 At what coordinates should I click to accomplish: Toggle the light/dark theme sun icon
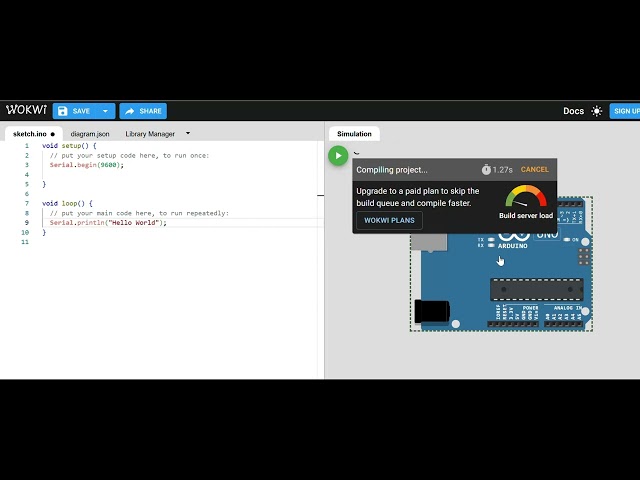597,111
